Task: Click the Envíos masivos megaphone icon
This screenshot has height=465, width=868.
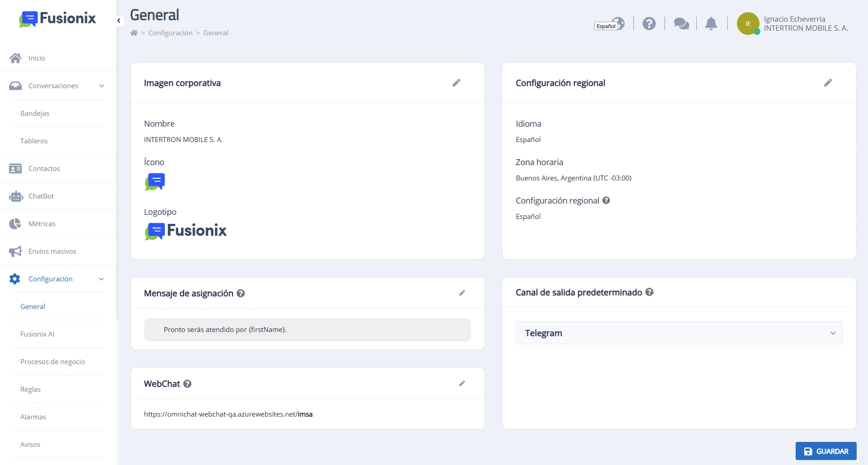Action: coord(15,251)
